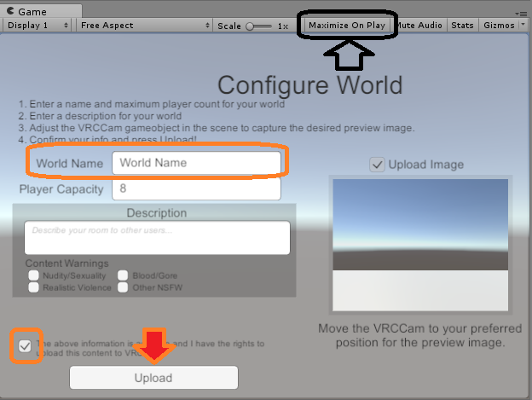
Task: Check the Nudity/Sexuality content warning
Action: point(33,275)
